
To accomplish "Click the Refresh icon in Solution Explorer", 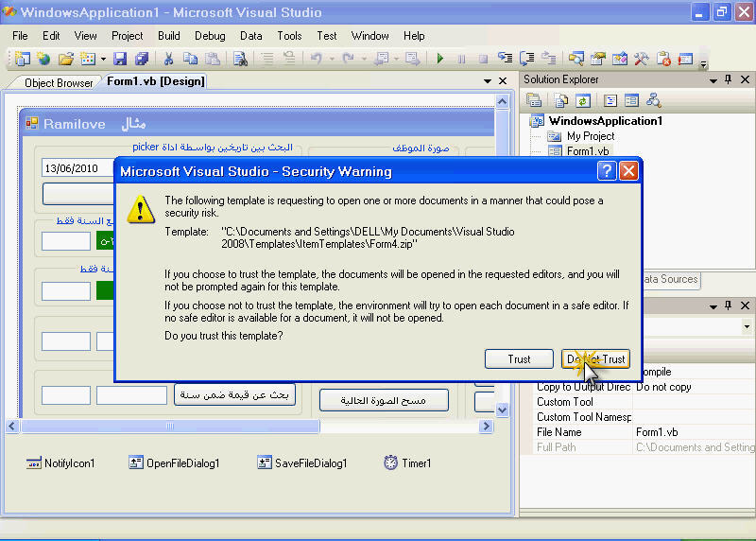I will [583, 100].
